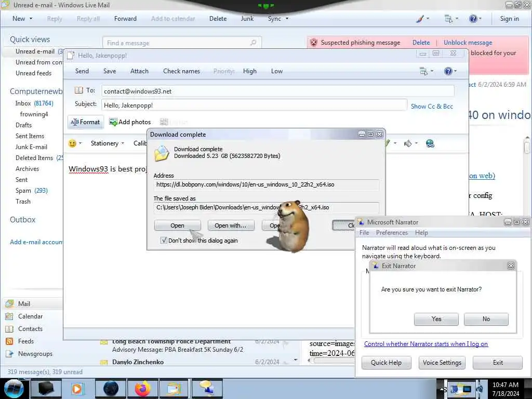The image size is (532, 399).
Task: Click the Help icon in the compose window toolbar
Action: click(x=448, y=71)
